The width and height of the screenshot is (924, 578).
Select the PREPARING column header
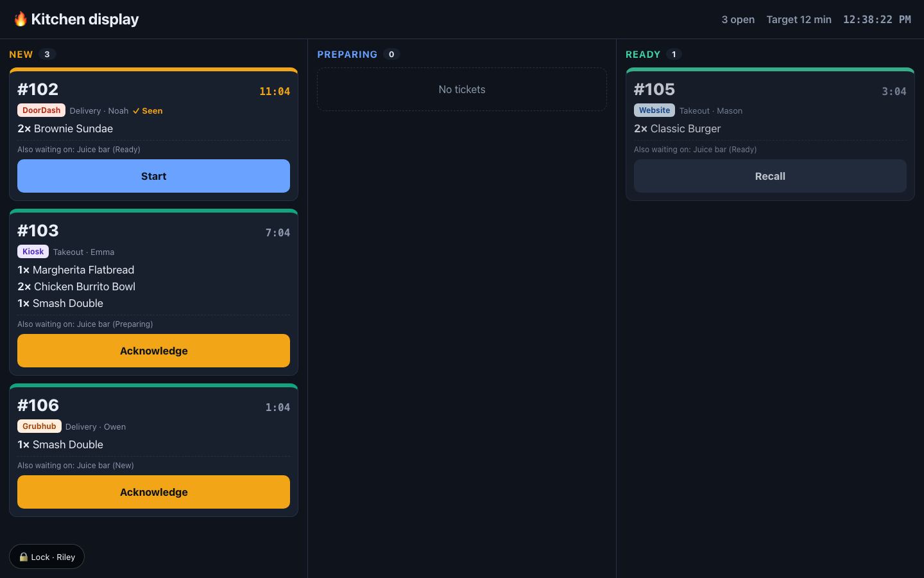347,55
